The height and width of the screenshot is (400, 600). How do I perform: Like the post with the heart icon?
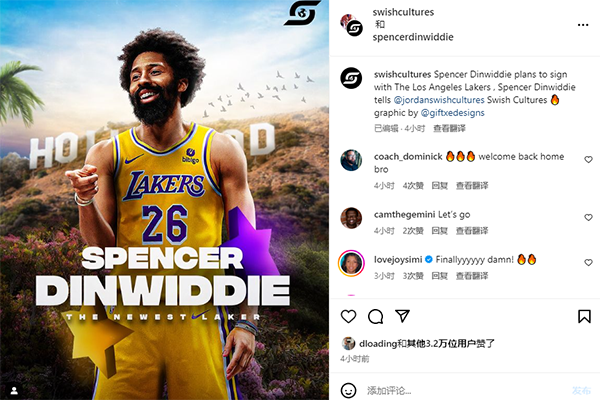(x=348, y=317)
